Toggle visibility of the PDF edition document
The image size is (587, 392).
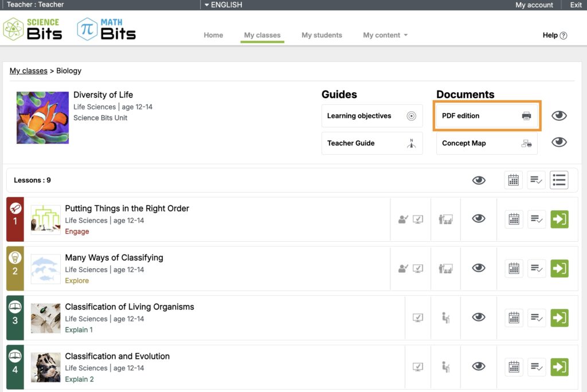coord(559,115)
